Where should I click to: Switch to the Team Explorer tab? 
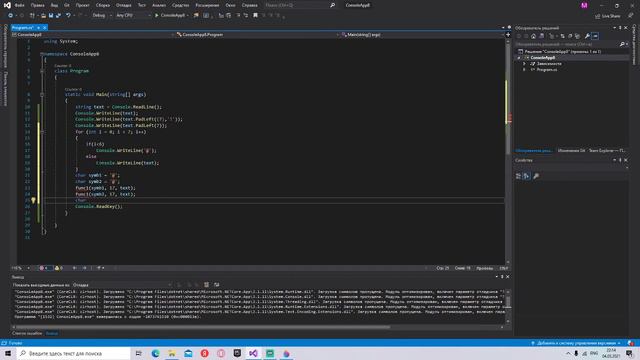607,151
